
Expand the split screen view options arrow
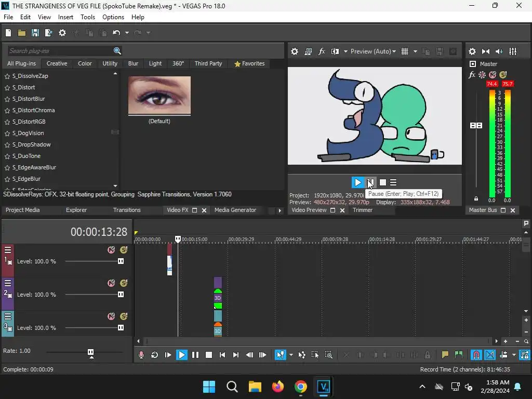pyautogui.click(x=345, y=51)
